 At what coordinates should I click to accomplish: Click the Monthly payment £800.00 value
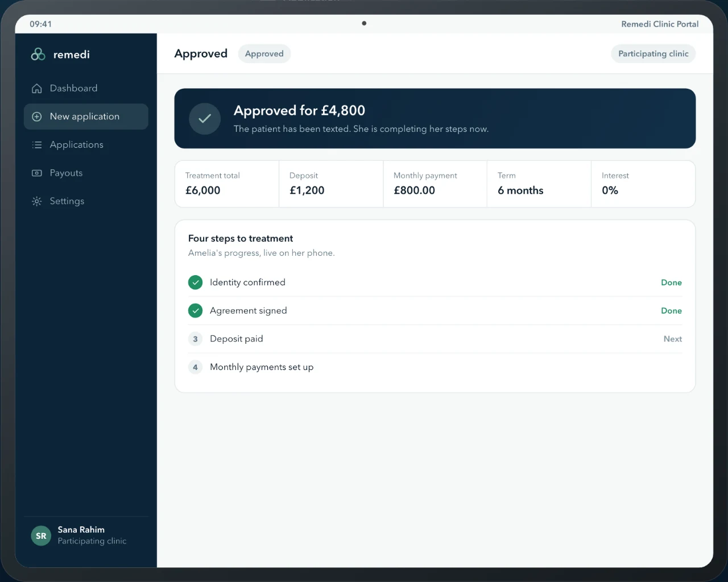[x=414, y=190]
